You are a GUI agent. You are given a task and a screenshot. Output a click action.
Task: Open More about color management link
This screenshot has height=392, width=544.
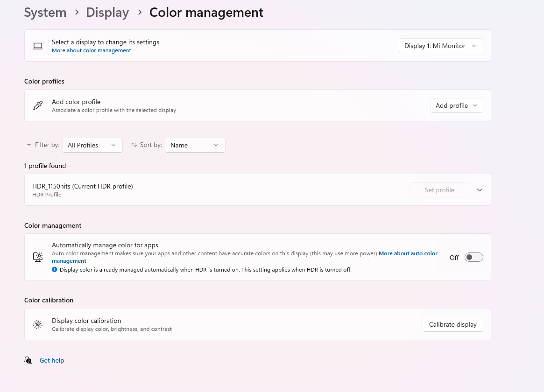coord(91,50)
